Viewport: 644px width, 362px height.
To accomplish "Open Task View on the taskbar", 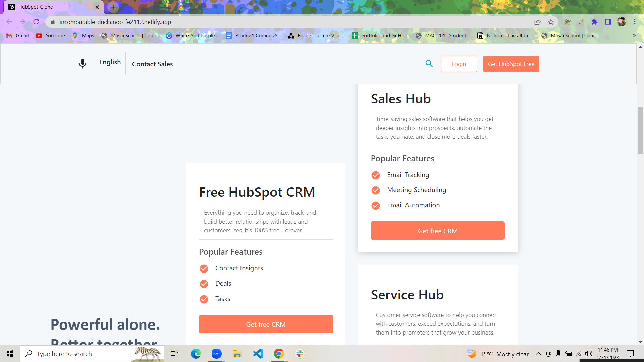I will [x=174, y=354].
